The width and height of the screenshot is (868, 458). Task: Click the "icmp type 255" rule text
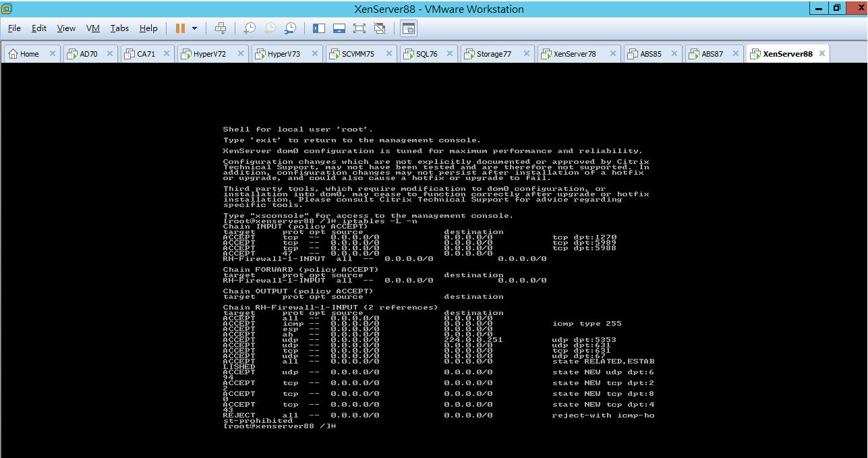587,324
